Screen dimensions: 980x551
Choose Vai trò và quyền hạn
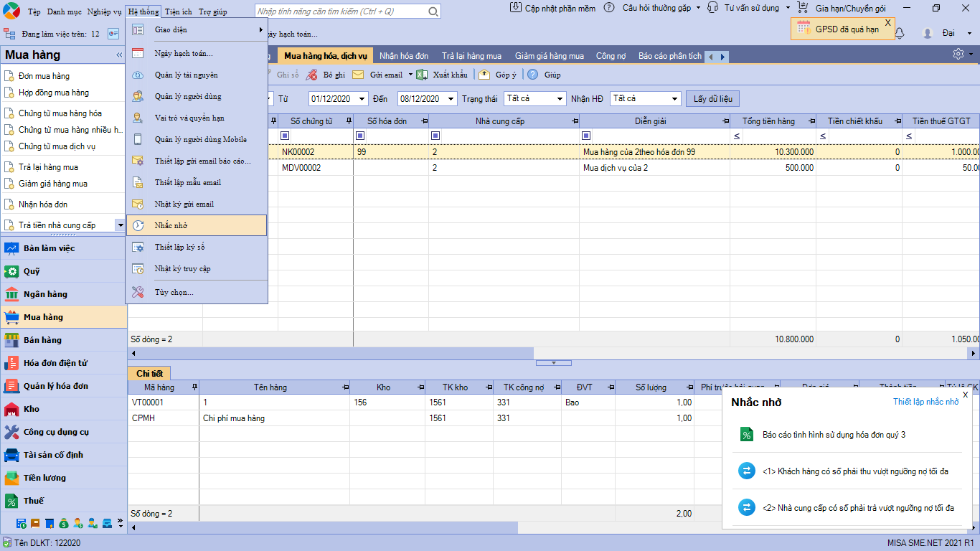[197, 118]
